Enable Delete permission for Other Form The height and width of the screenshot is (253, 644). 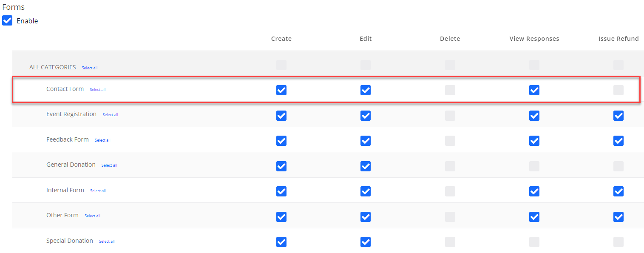click(x=450, y=217)
